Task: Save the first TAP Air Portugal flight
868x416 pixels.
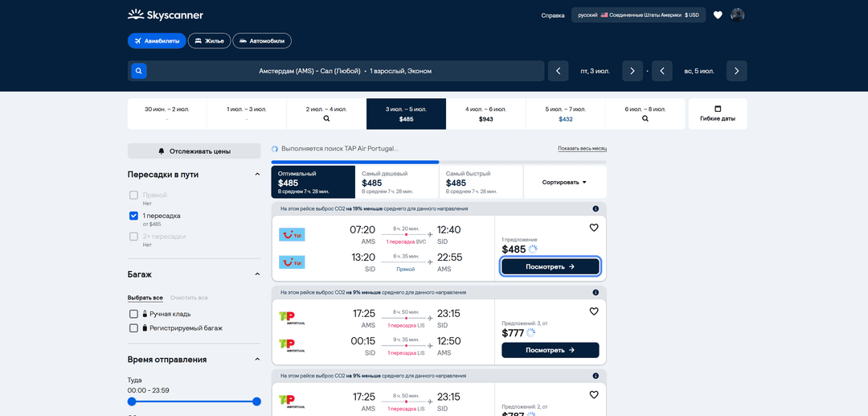Action: click(x=594, y=311)
